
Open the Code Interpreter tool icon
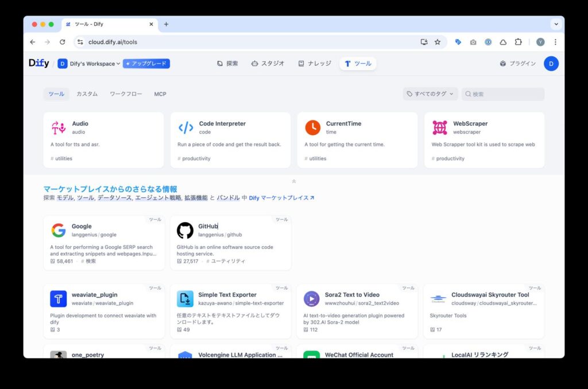coord(185,126)
